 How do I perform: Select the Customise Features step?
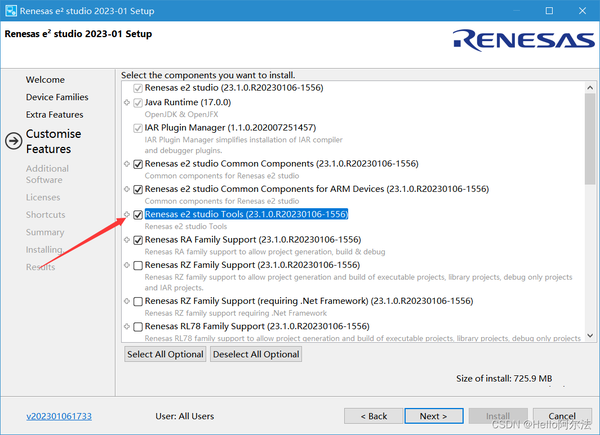[x=54, y=141]
